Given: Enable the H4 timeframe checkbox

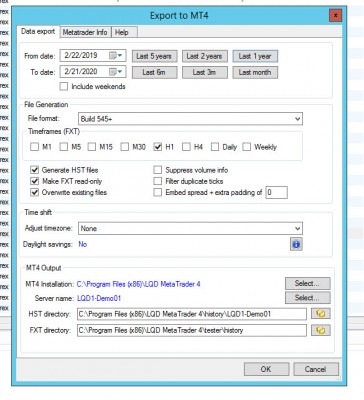Looking at the screenshot, I should click(186, 147).
